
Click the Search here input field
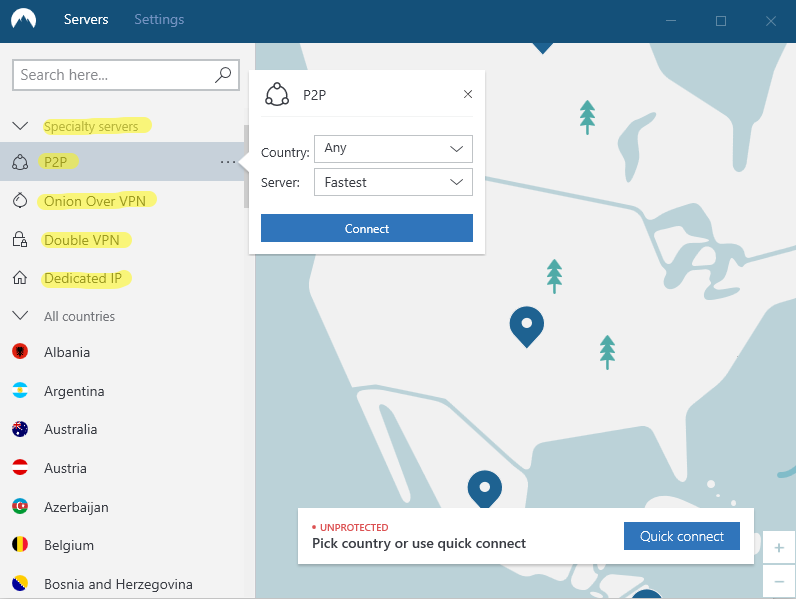click(x=126, y=75)
